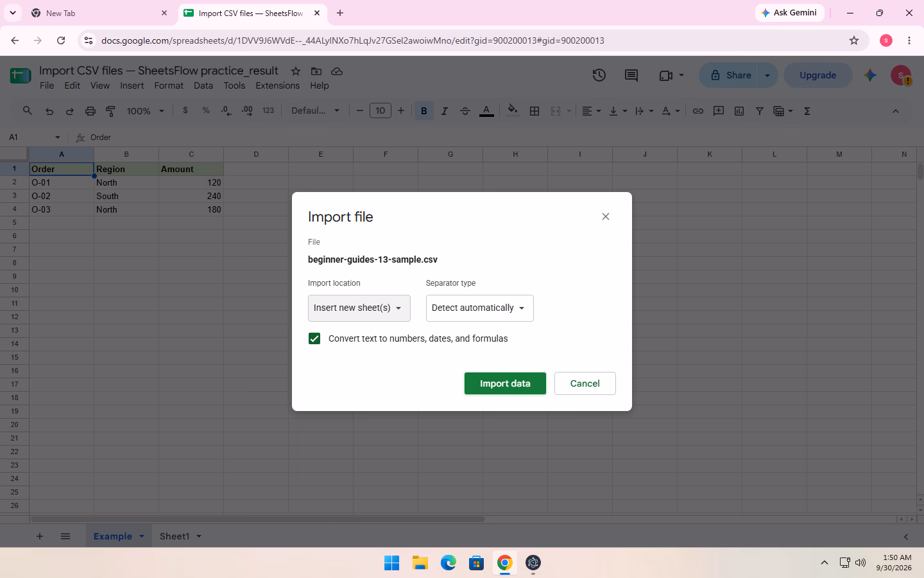The width and height of the screenshot is (924, 578).
Task: Check cloud document status icon
Action: 337,71
